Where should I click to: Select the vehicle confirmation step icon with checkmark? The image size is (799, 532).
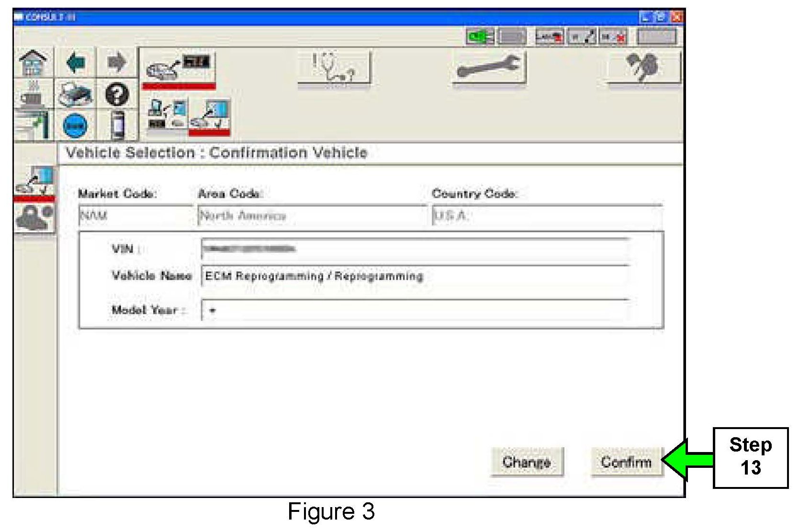click(209, 116)
